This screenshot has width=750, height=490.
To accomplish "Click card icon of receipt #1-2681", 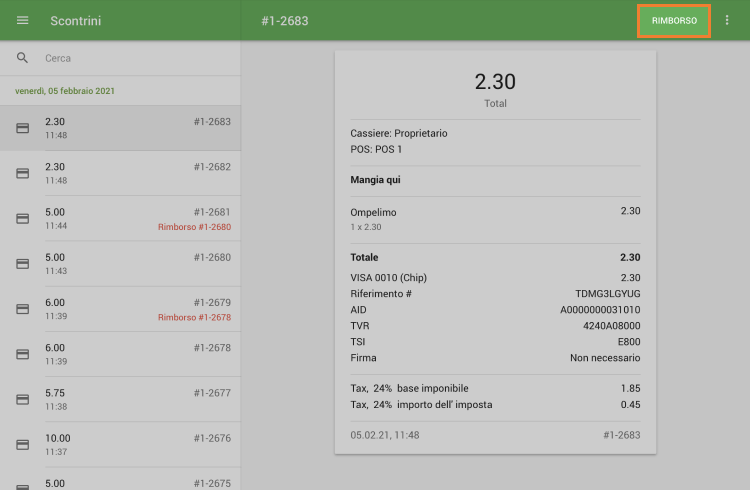I will pyautogui.click(x=22, y=218).
